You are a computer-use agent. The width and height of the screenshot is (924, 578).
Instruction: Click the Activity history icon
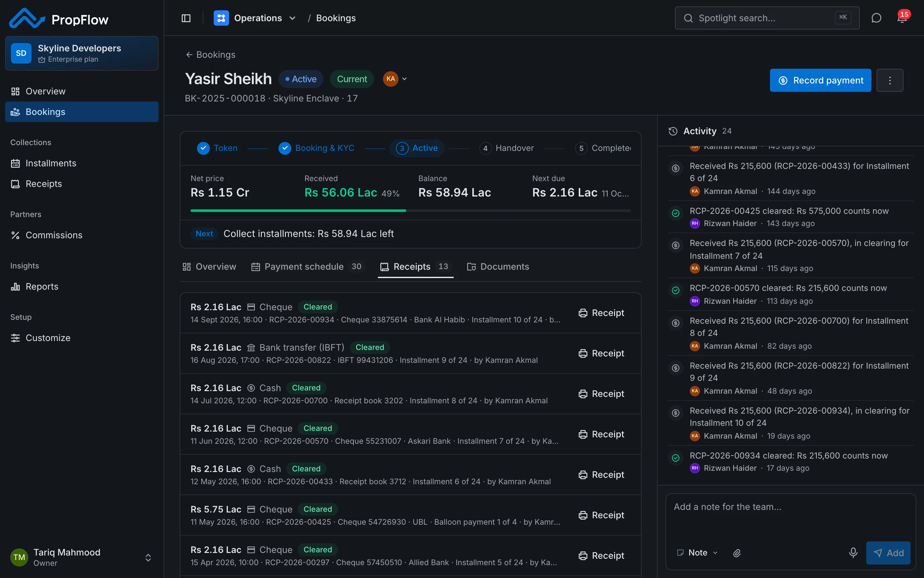pyautogui.click(x=673, y=131)
